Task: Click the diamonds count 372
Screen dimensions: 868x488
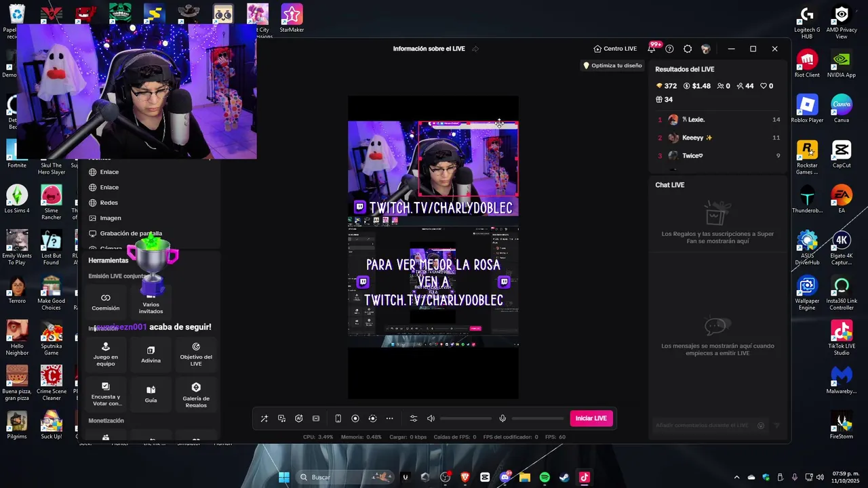Action: pyautogui.click(x=667, y=86)
